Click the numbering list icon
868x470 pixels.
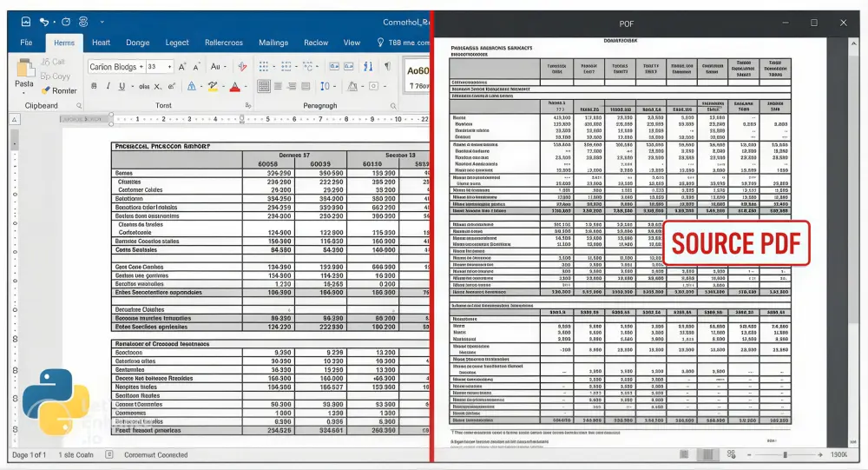click(286, 67)
